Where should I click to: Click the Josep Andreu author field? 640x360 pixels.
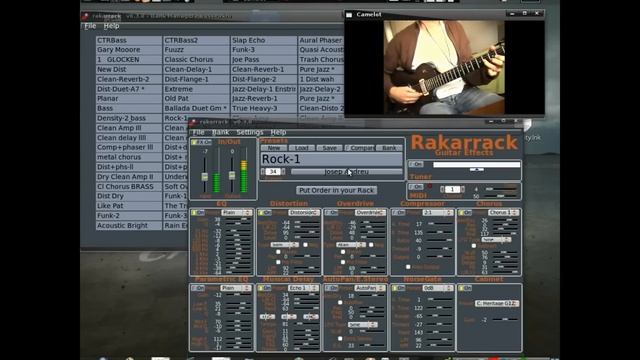click(x=347, y=172)
